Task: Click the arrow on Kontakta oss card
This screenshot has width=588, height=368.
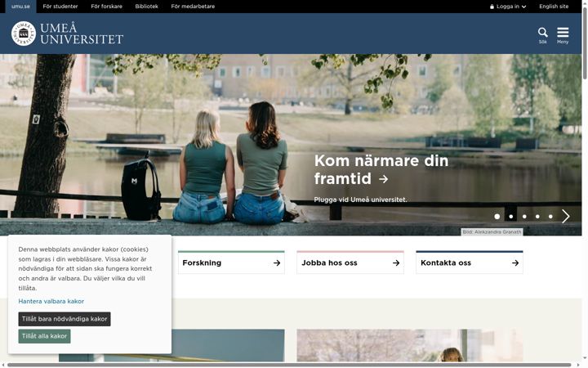Action: click(x=515, y=263)
